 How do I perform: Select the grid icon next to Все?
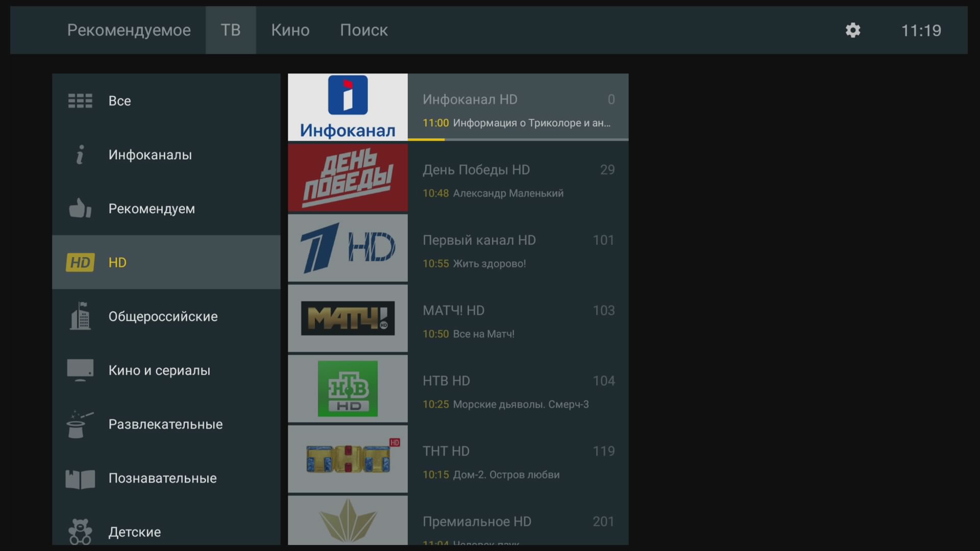pos(80,101)
